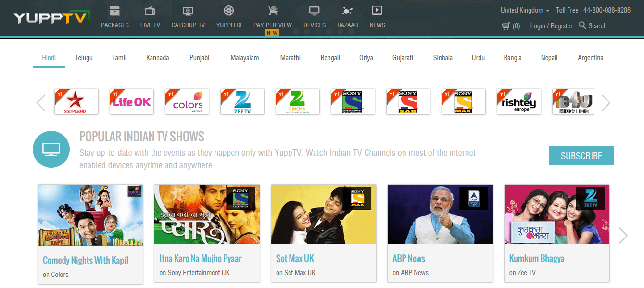644x288 pixels.
Task: Switch to the Nepali language tab
Action: coord(549,58)
